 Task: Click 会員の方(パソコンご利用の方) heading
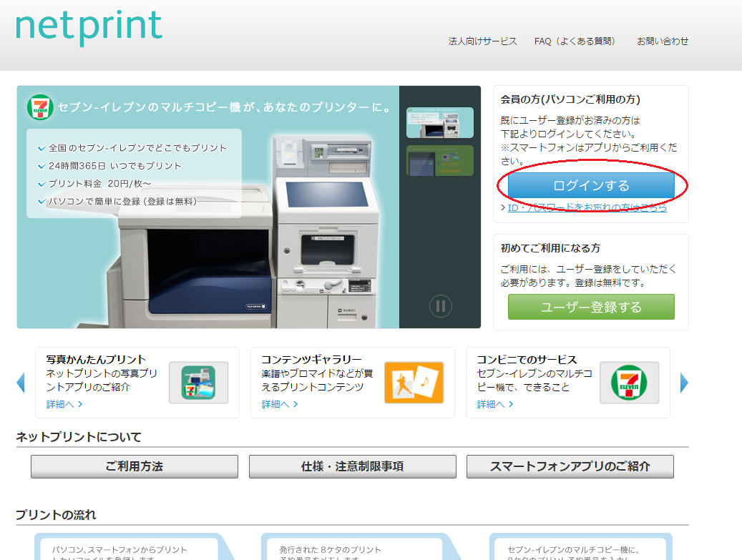[570, 99]
